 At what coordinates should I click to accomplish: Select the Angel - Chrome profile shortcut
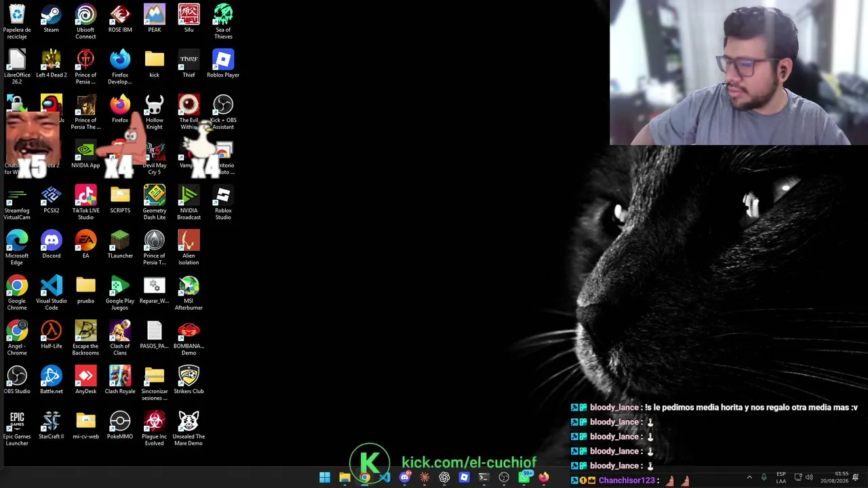17,339
